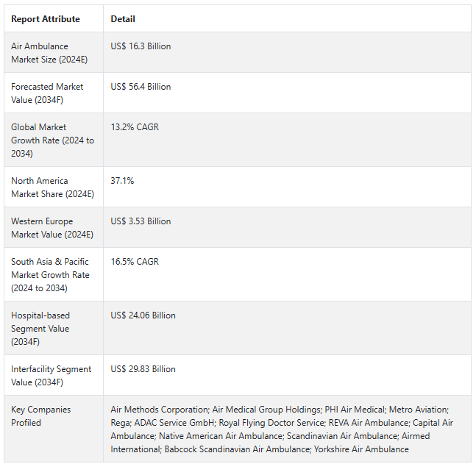Select the 'Interfacility Segment Value' cell
The width and height of the screenshot is (476, 464).
[51, 375]
